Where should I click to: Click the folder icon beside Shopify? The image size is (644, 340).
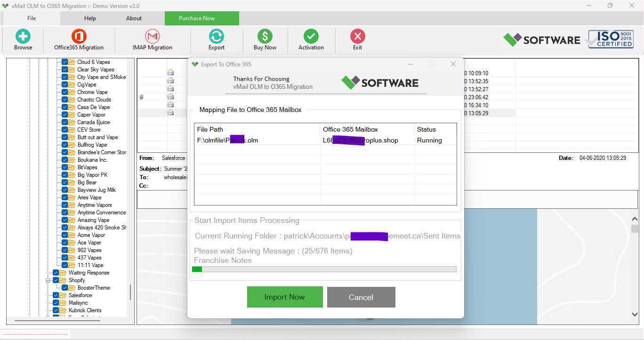pos(63,280)
